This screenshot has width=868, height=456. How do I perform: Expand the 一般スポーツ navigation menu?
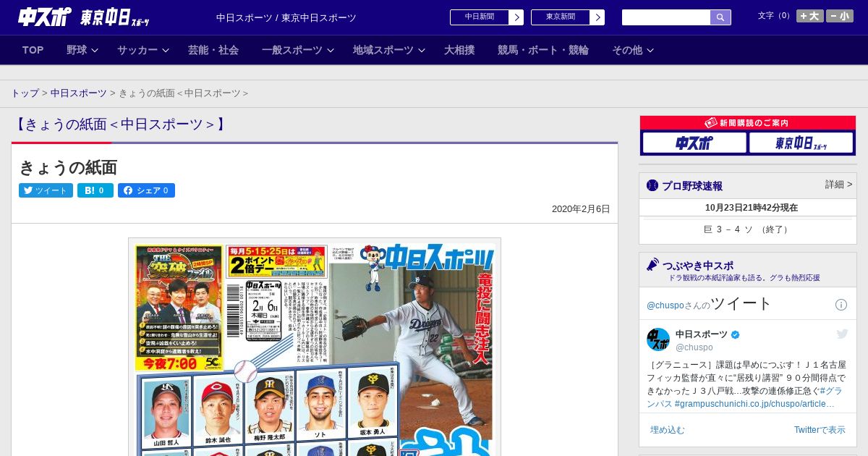point(298,50)
